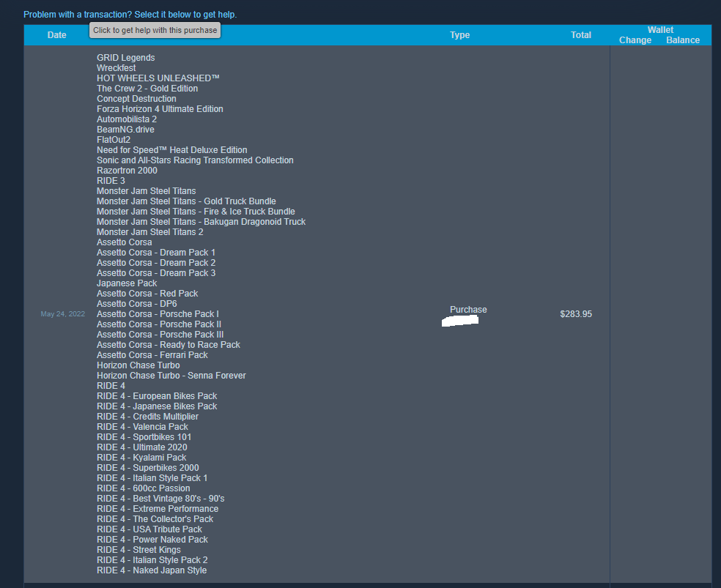The image size is (721, 588).
Task: Click Assetto Corsa - Ferrari Pack item
Action: (x=152, y=355)
